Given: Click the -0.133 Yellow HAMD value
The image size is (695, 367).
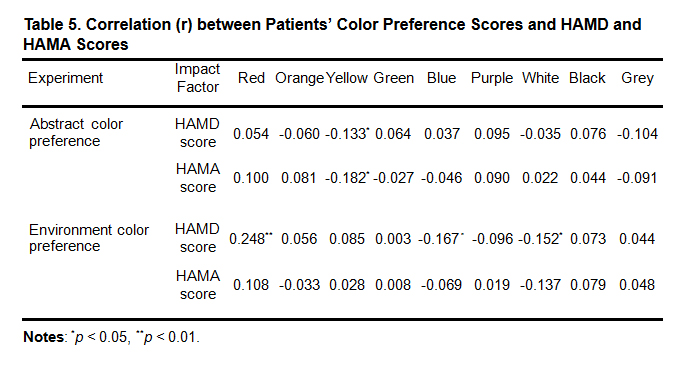Looking at the screenshot, I should point(347,134).
